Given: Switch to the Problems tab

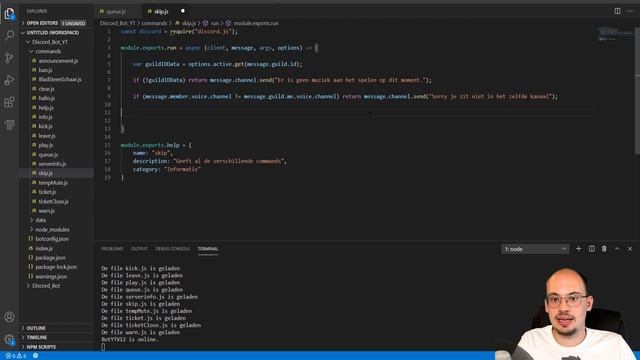Looking at the screenshot, I should (x=112, y=249).
